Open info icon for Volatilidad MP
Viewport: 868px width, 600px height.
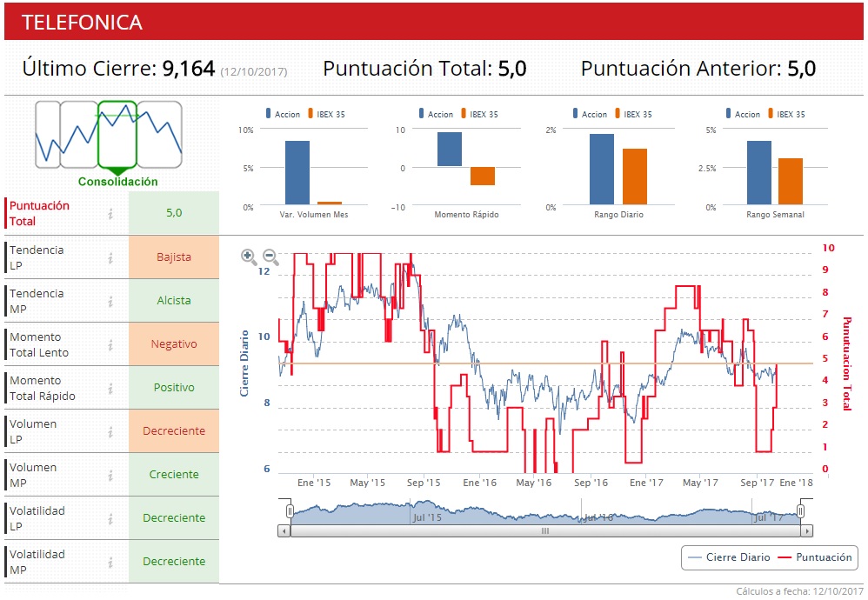pyautogui.click(x=110, y=562)
